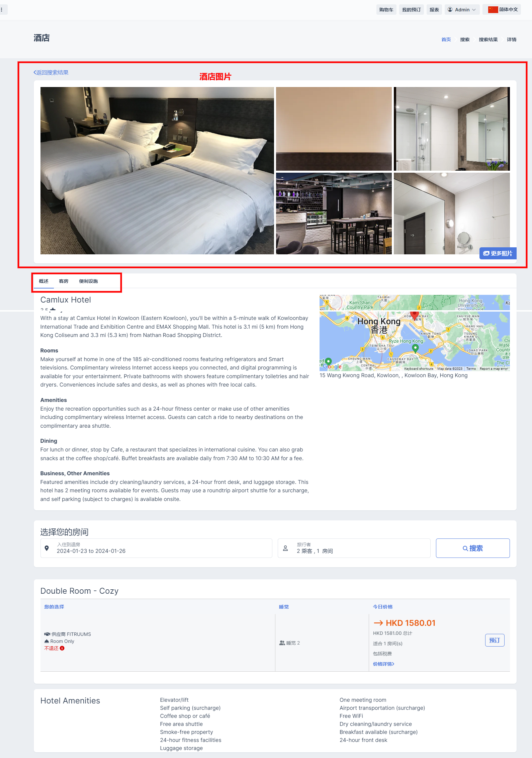Image resolution: width=532 pixels, height=758 pixels.
Task: Click the location pin icon in date field
Action: point(47,548)
